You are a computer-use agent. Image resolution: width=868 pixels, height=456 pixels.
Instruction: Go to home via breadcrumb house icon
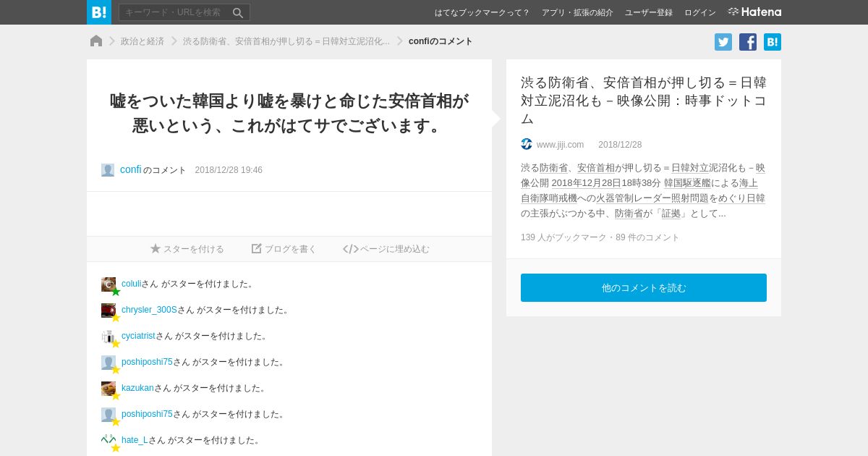[x=96, y=41]
